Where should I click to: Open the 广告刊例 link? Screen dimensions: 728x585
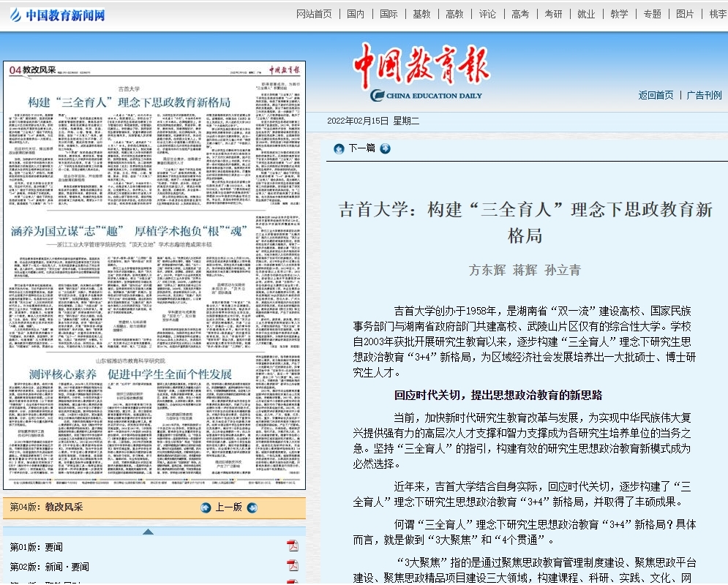pos(704,95)
